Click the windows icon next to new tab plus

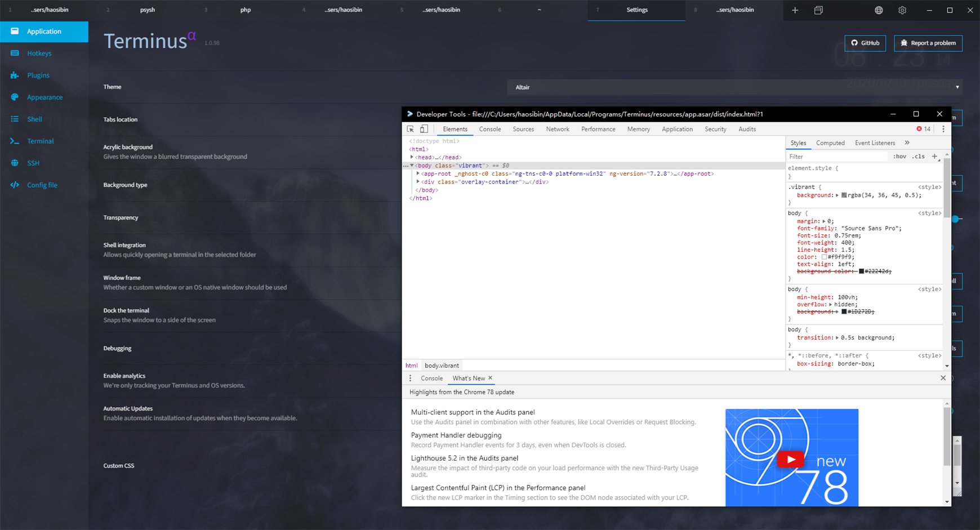pos(818,10)
